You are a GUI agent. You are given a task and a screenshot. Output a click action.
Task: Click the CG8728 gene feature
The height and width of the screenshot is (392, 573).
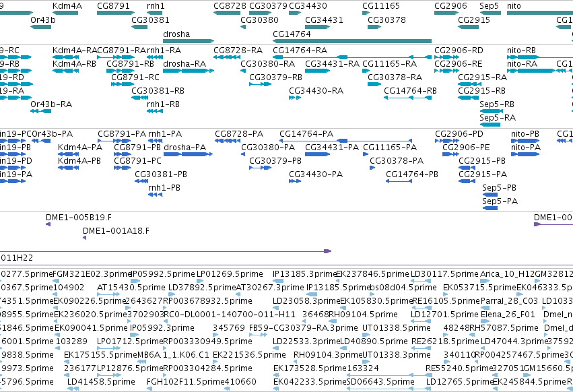coord(227,13)
